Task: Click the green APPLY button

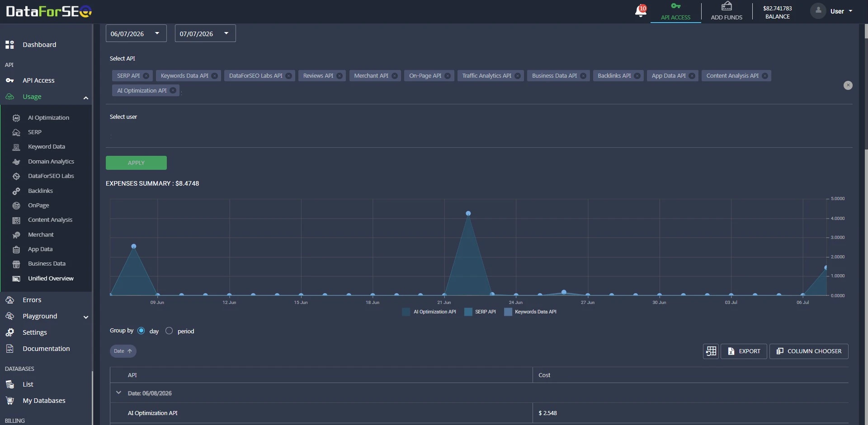Action: 136,163
